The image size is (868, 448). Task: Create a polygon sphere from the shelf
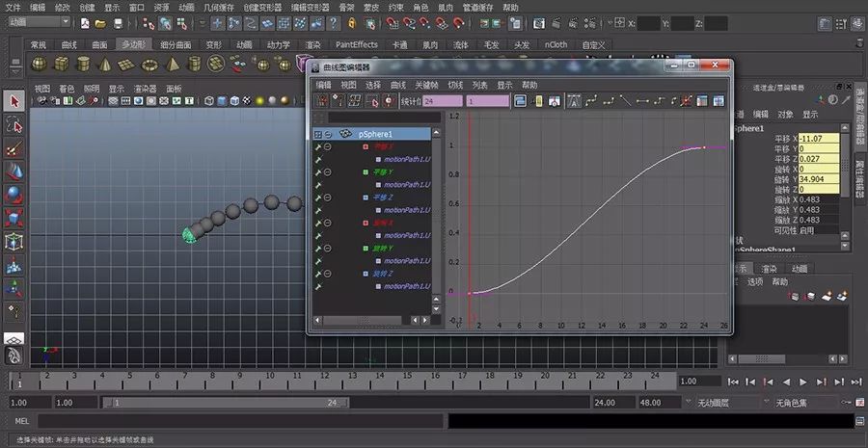pos(39,65)
